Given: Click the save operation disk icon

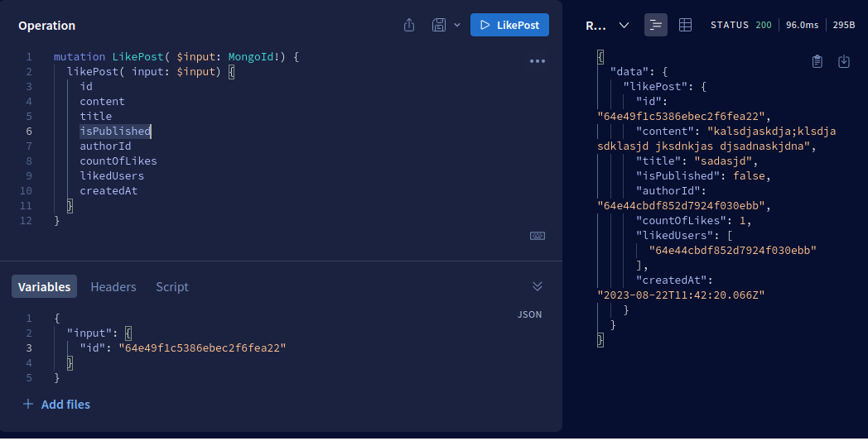Looking at the screenshot, I should [439, 25].
